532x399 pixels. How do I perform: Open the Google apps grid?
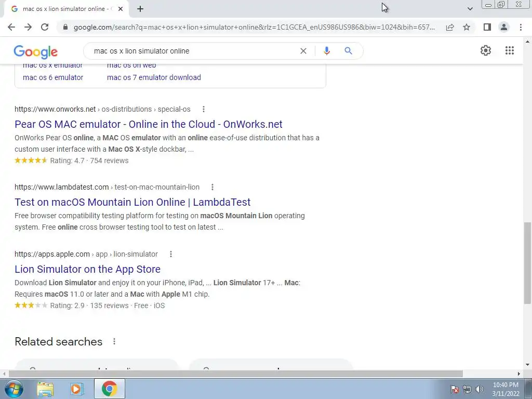point(509,50)
